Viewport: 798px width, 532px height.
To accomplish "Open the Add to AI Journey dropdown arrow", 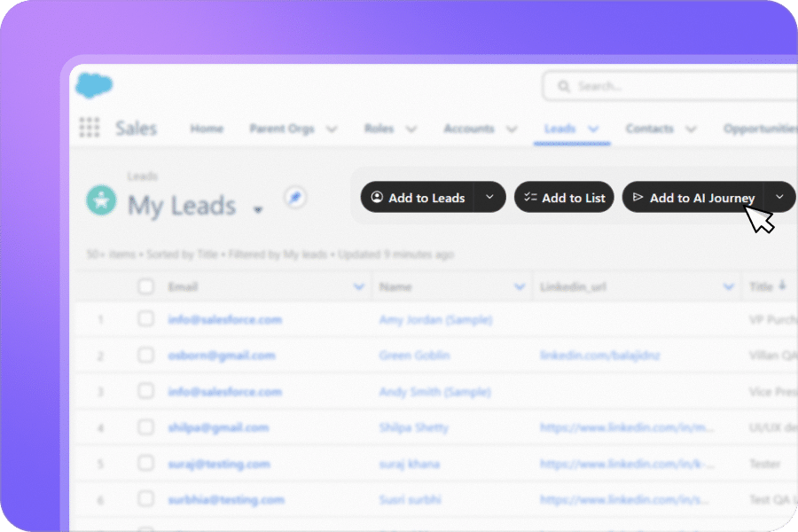I will point(779,197).
